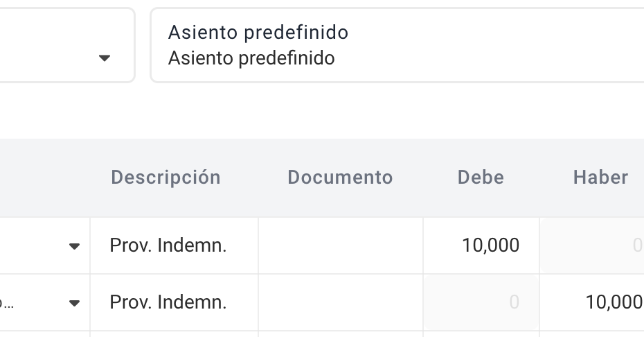Expand the account dropdown in first row
This screenshot has height=337, width=644.
[x=74, y=246]
